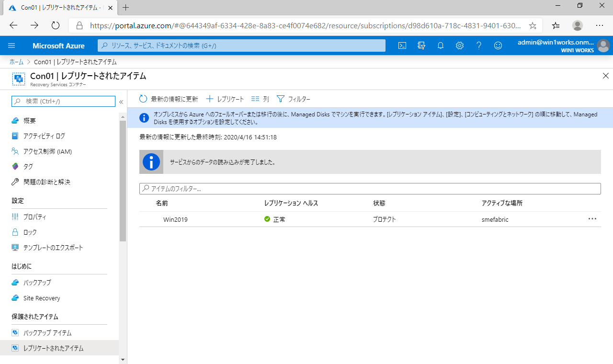Sort by the レプリケーション ヘルス column header

[x=291, y=203]
